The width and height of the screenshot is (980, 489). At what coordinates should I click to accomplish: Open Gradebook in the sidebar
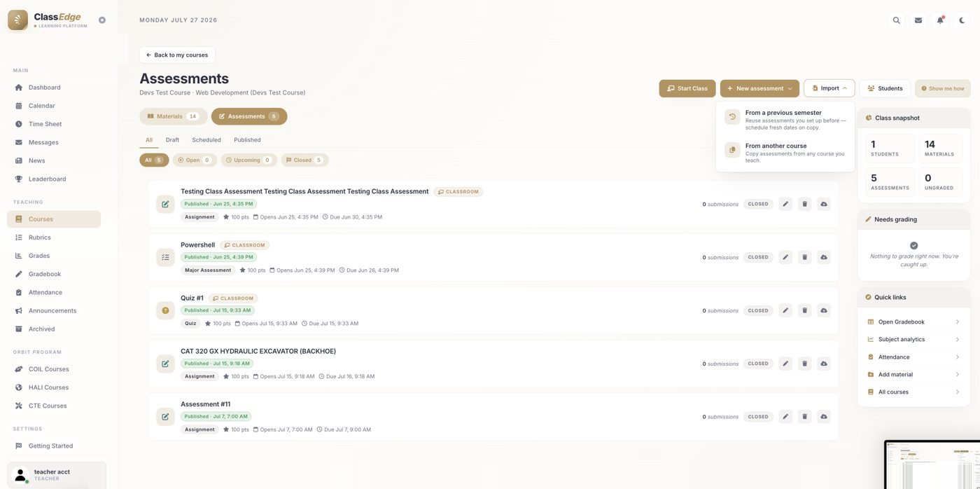click(54, 274)
